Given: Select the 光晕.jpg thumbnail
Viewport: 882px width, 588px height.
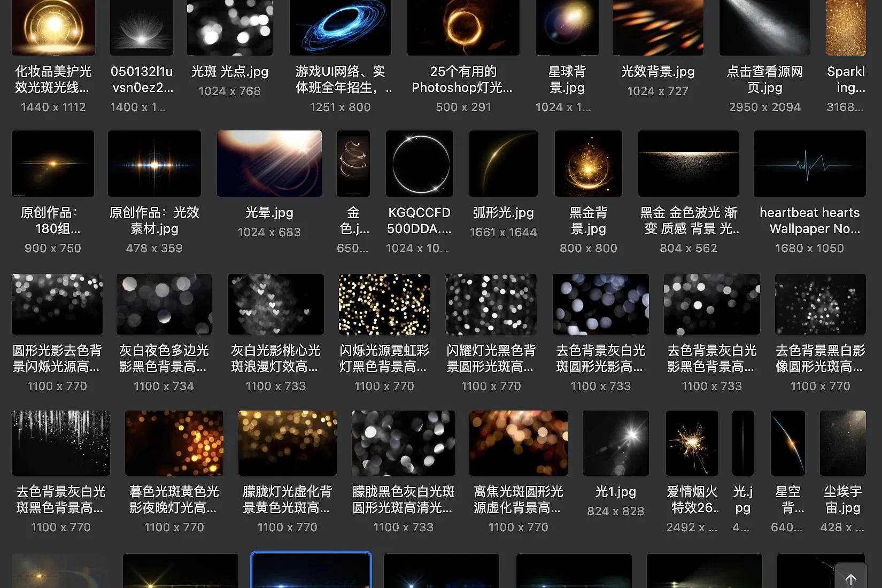Looking at the screenshot, I should point(269,164).
